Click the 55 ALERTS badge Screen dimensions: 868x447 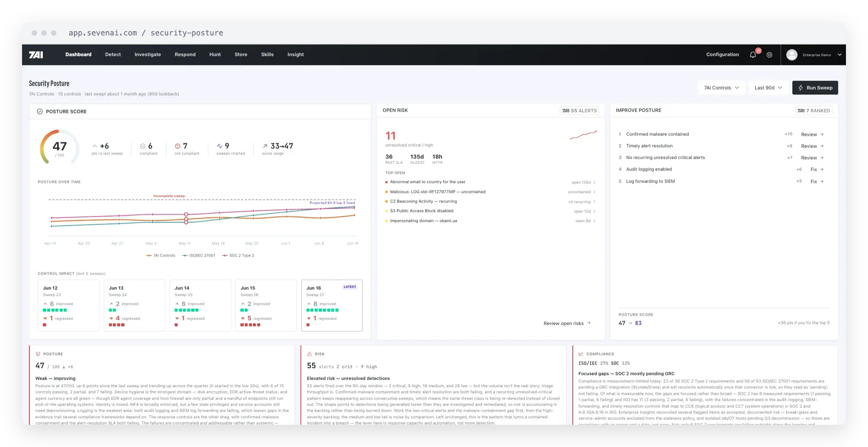coord(579,111)
